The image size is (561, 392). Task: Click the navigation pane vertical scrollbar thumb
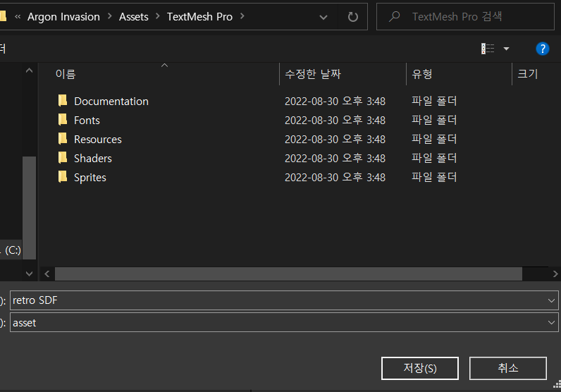point(30,208)
